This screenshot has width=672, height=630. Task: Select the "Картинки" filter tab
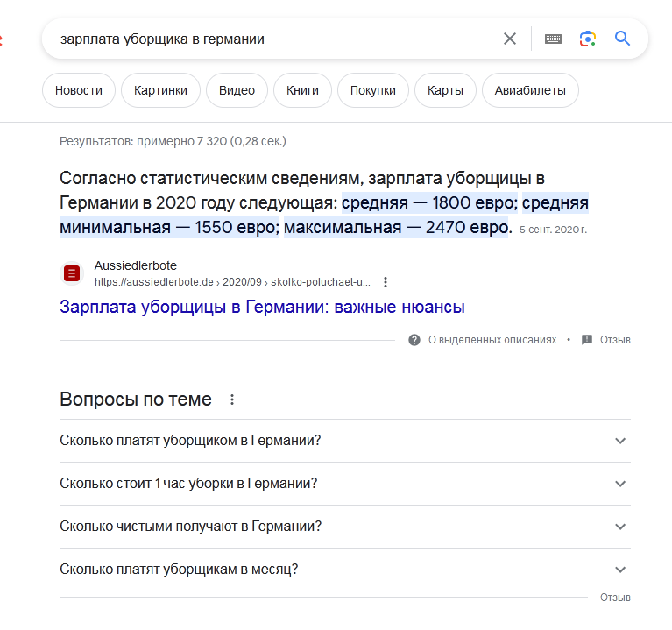pyautogui.click(x=160, y=90)
